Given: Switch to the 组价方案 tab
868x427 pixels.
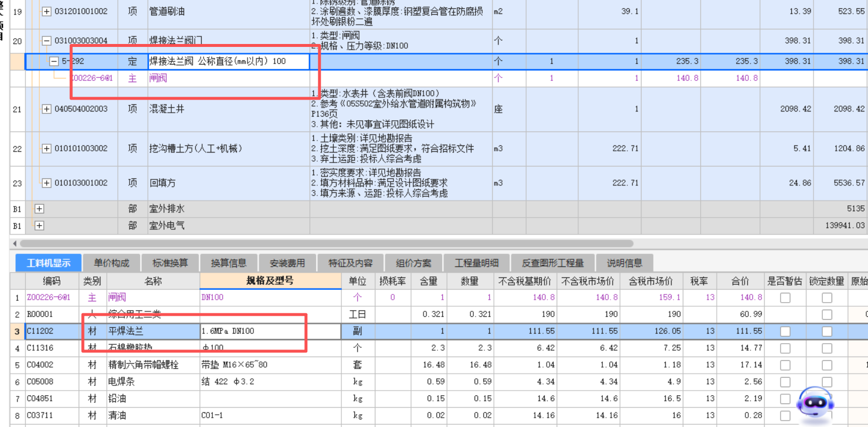Looking at the screenshot, I should [x=413, y=263].
